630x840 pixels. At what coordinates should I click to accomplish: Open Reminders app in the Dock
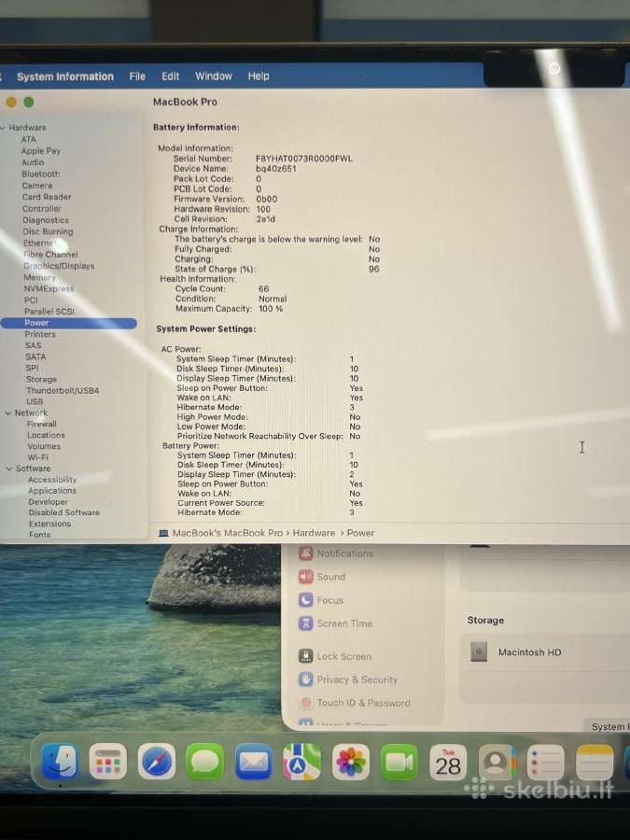tap(545, 762)
